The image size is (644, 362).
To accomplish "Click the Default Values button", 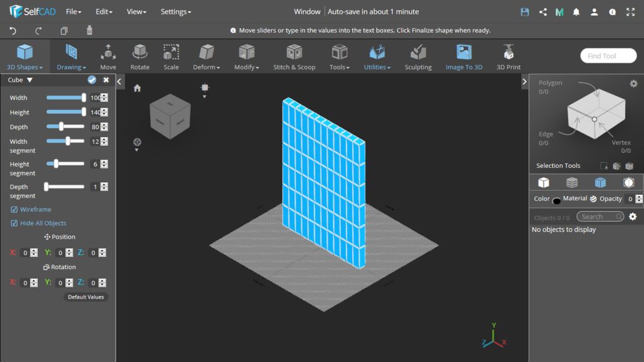I will pos(86,297).
